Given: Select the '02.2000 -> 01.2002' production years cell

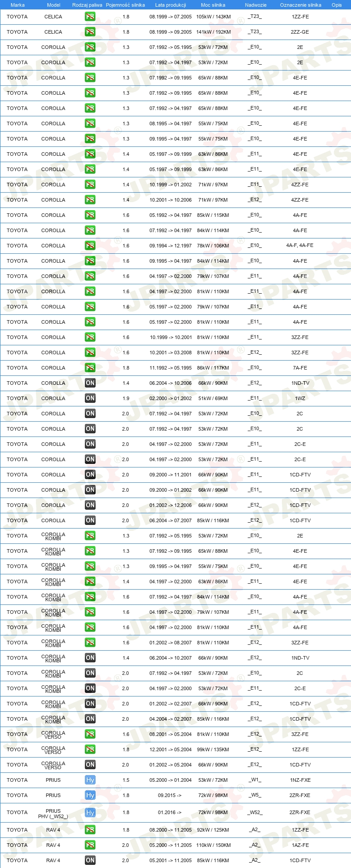Looking at the screenshot, I should pos(171,398).
